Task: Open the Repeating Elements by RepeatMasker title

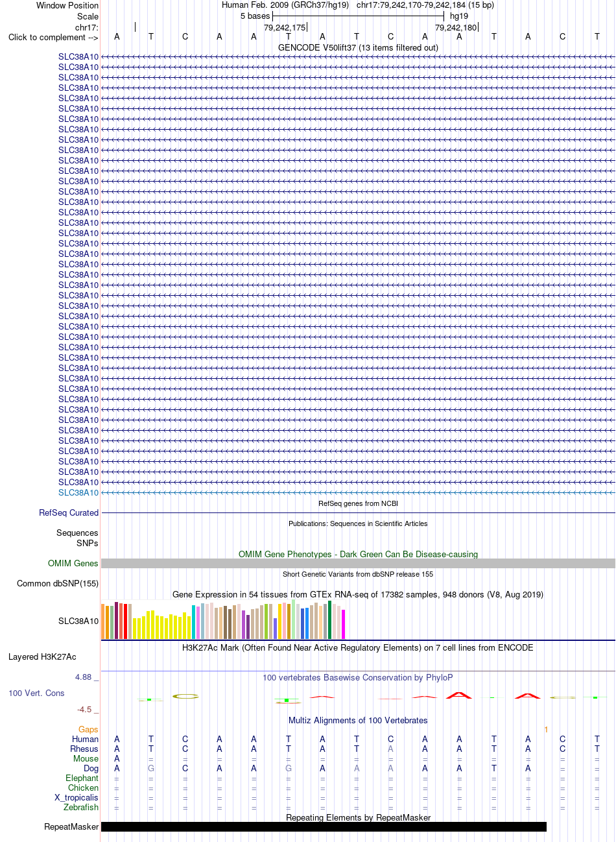Action: 358,817
